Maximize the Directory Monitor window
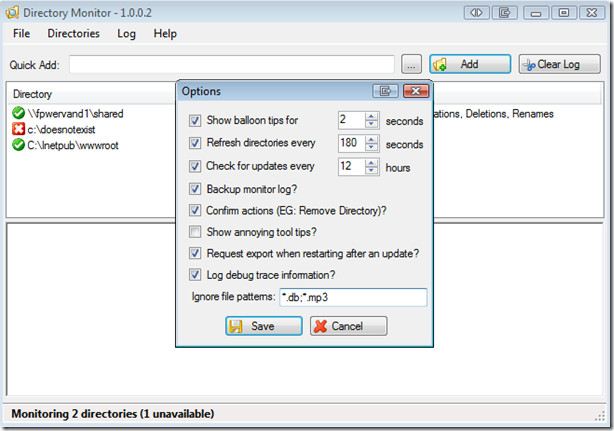614x431 pixels. coord(564,13)
